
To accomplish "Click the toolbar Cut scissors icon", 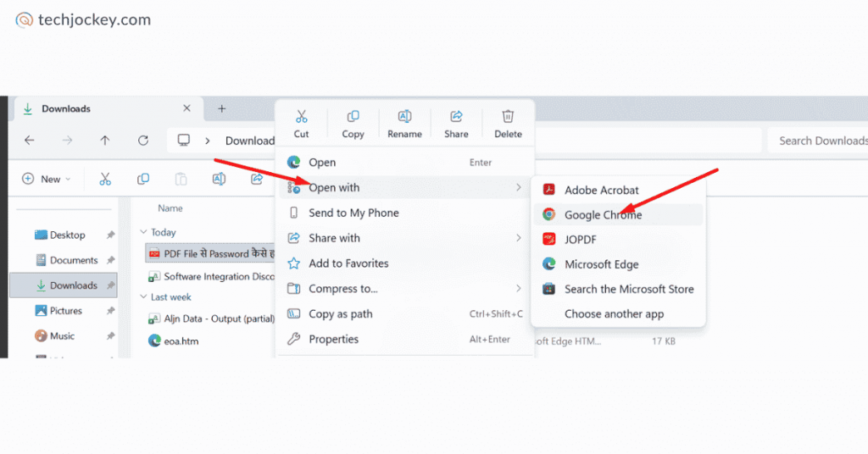I will pos(105,180).
